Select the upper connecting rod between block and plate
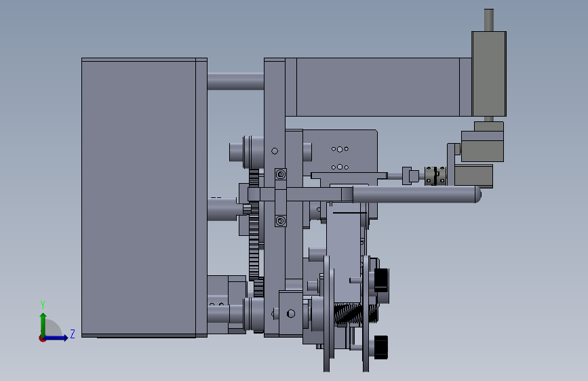 [235, 81]
